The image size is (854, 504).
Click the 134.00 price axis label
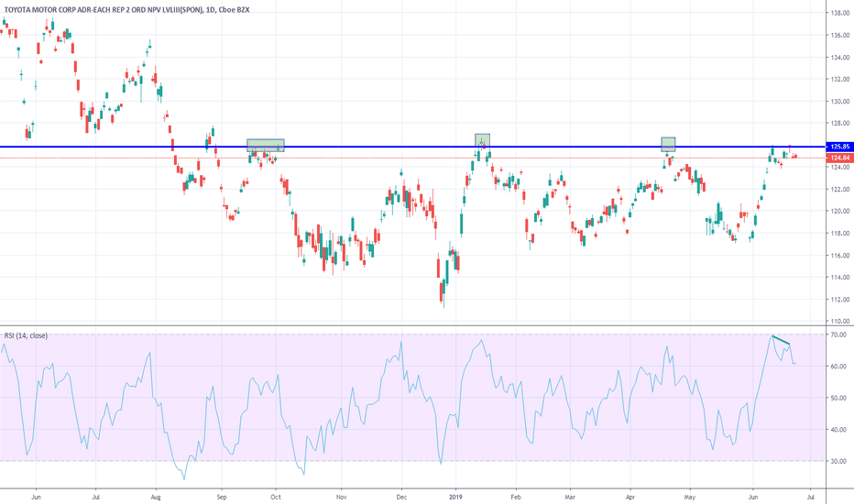click(x=840, y=57)
